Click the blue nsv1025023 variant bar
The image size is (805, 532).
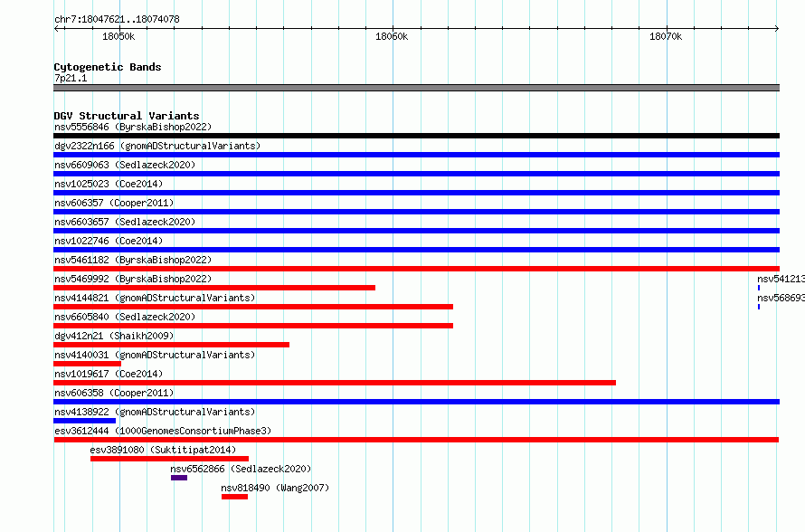point(416,193)
